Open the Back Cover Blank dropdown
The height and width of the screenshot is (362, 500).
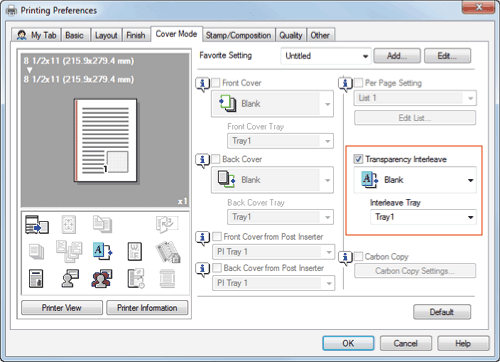click(x=272, y=180)
